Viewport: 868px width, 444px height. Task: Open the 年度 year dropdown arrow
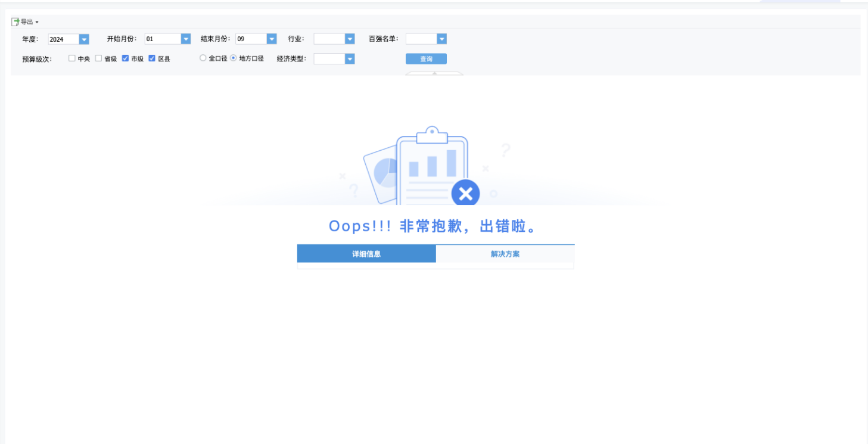[x=84, y=39]
